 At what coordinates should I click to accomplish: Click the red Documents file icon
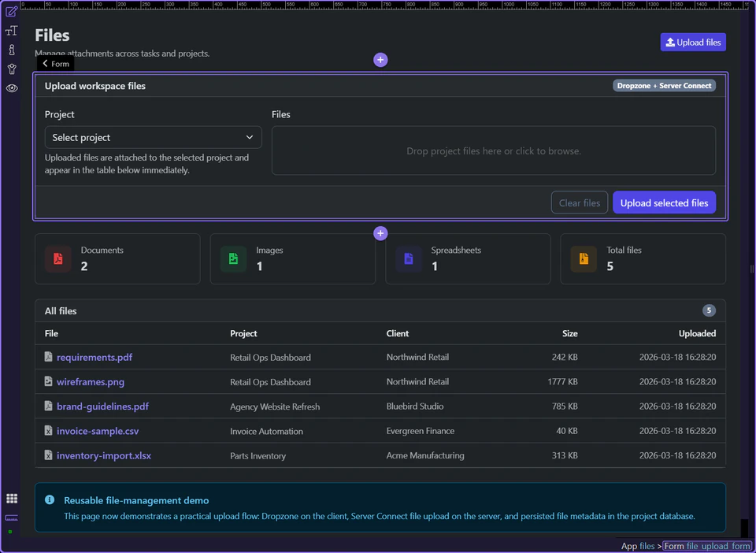pos(58,258)
